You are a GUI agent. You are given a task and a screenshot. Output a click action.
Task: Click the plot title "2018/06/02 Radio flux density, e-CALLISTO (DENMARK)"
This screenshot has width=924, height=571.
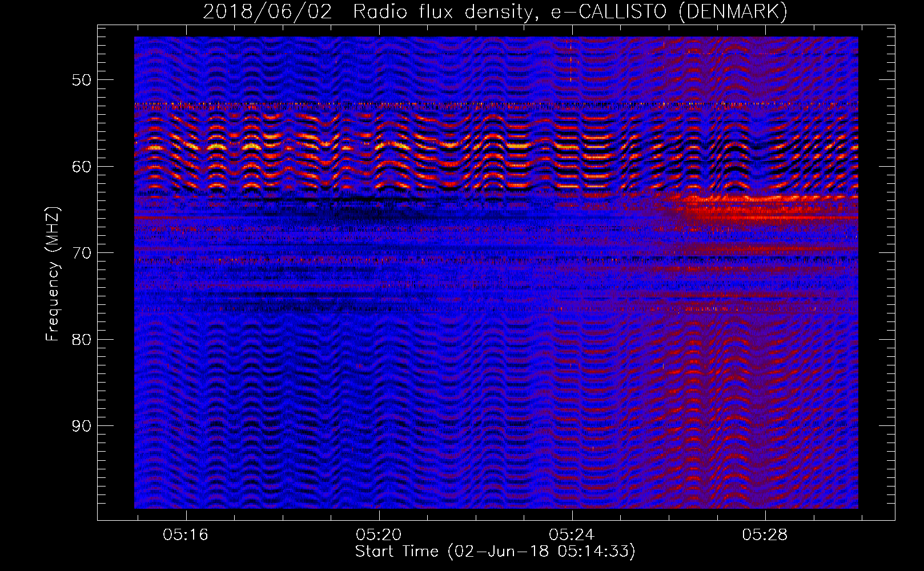coord(495,12)
